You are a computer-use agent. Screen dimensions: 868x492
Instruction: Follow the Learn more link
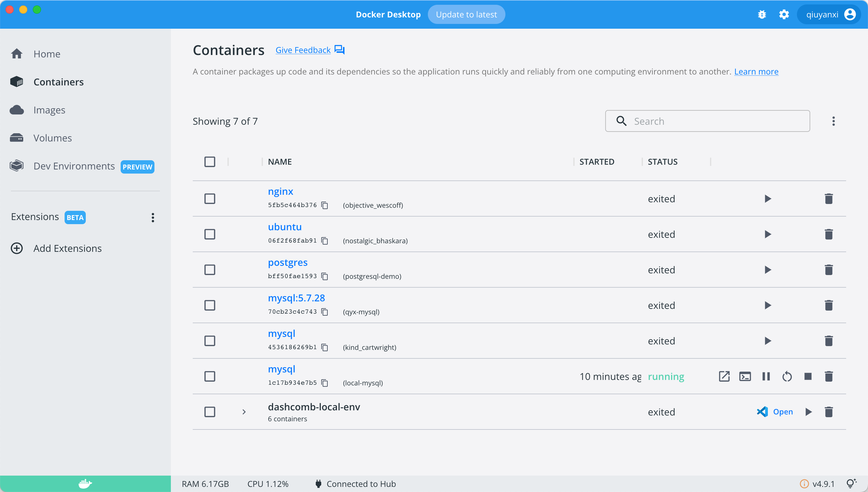(756, 72)
